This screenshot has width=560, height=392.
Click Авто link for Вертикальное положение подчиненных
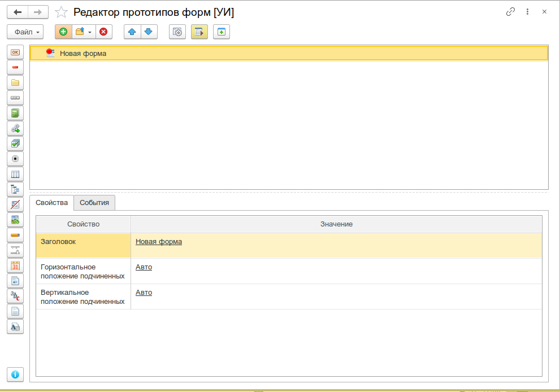144,293
